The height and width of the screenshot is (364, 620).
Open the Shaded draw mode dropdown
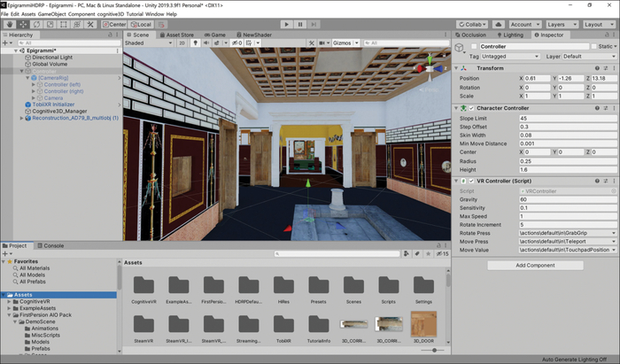point(147,43)
